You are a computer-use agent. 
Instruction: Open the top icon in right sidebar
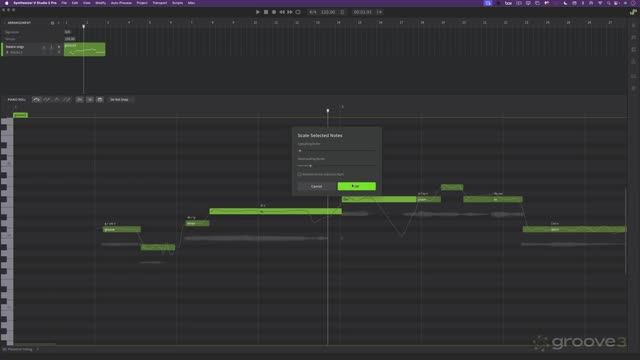click(x=633, y=25)
